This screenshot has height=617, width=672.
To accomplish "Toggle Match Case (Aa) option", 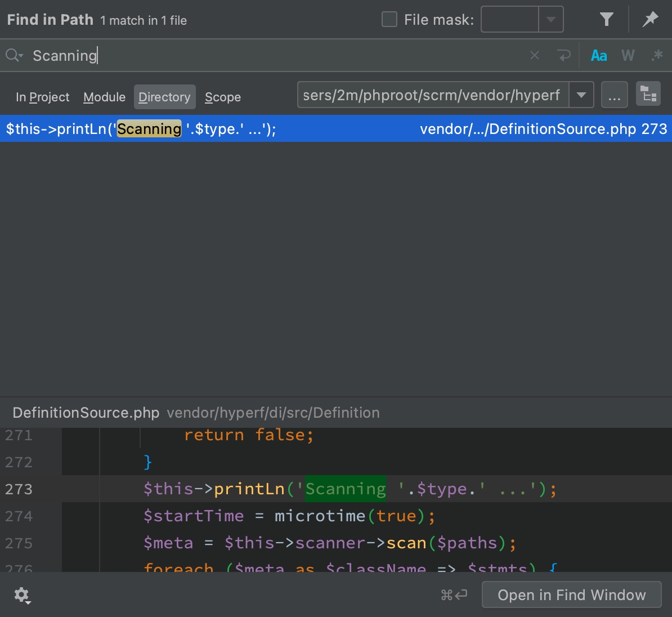I will coord(599,55).
